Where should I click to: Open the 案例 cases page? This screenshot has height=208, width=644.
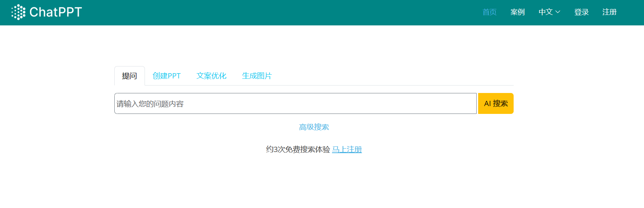click(517, 12)
